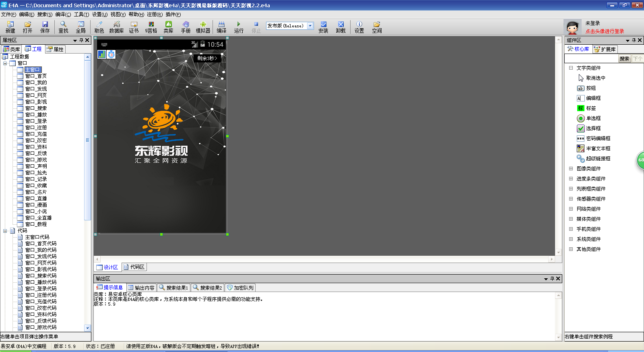Click the 全局 search toolbar icon
This screenshot has width=644, height=352.
[80, 27]
